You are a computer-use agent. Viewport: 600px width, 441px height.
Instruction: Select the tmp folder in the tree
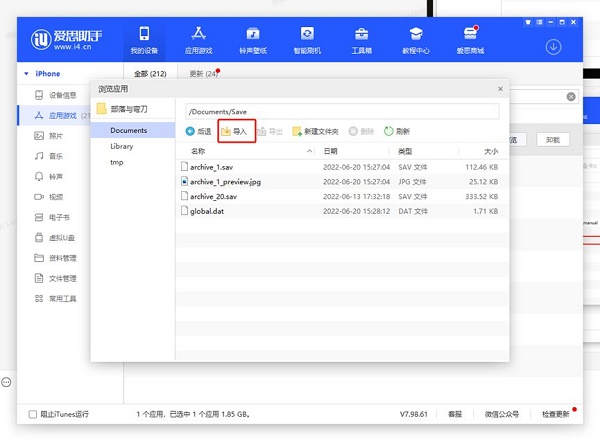coord(117,162)
